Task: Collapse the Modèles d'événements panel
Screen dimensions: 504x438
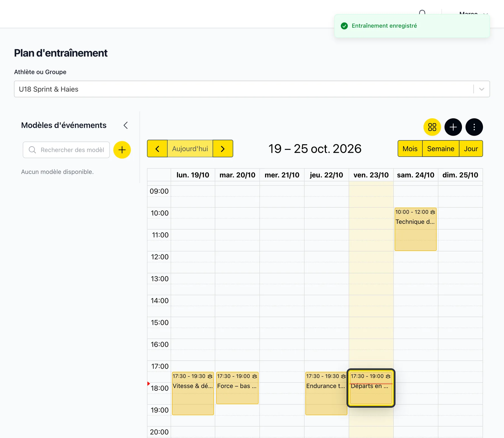Action: [126, 125]
